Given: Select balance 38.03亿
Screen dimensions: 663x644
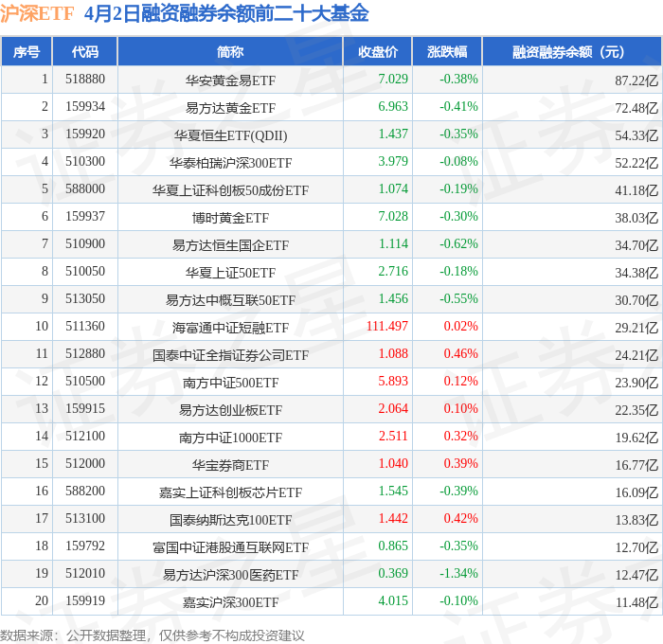Looking at the screenshot, I should [636, 218].
